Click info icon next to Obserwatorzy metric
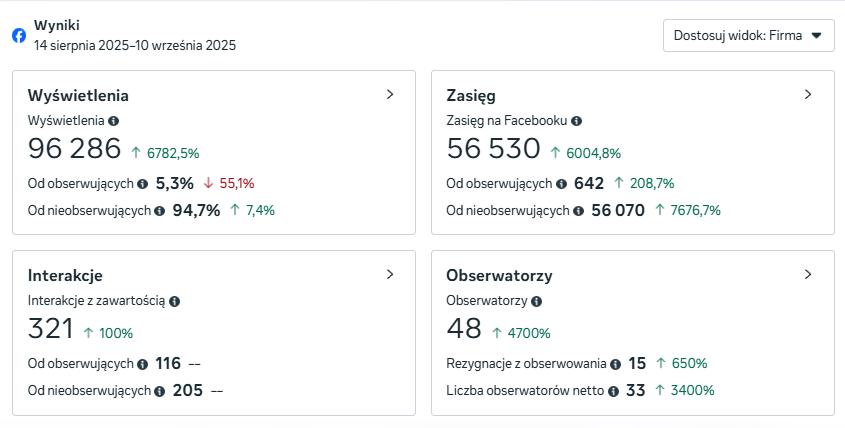The width and height of the screenshot is (845, 428). 537,301
